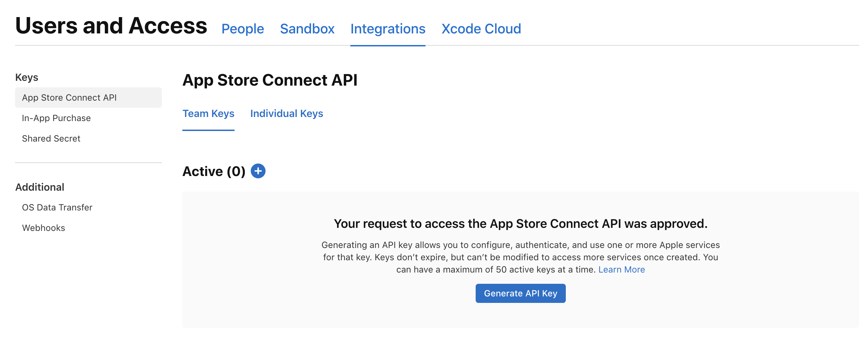Click the Active (0) heading text
The height and width of the screenshot is (337, 868).
click(x=214, y=171)
